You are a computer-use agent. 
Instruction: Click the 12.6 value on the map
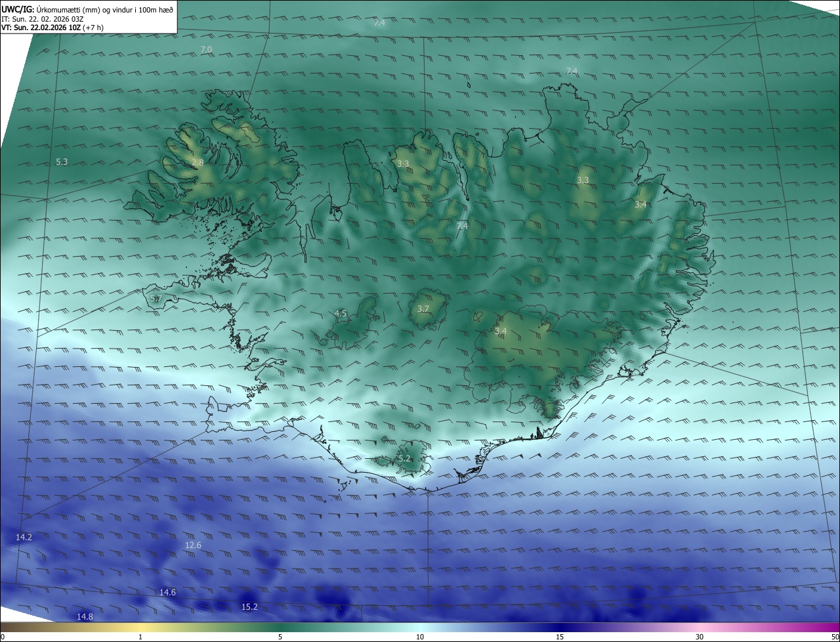(x=193, y=545)
